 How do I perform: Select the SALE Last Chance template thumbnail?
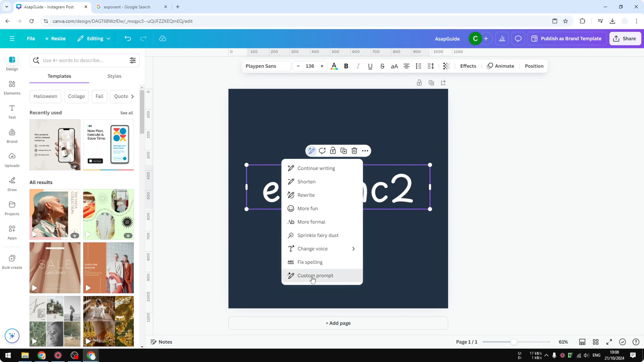pyautogui.click(x=55, y=268)
